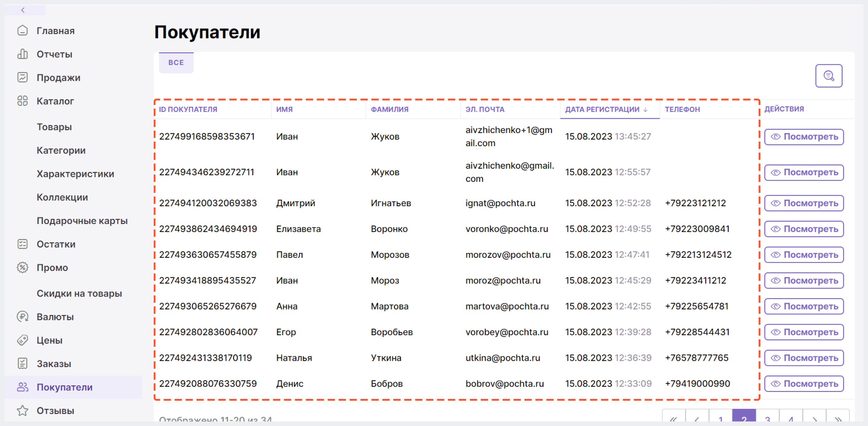Click surname Уткина in table

point(386,358)
